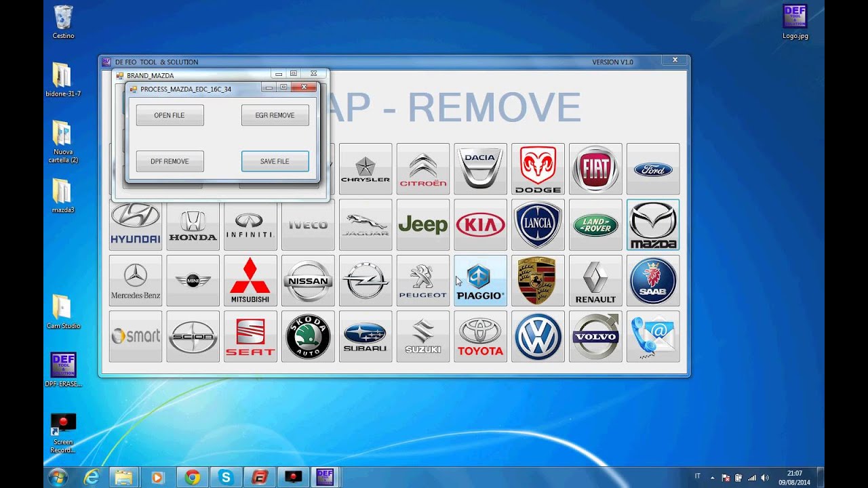Image resolution: width=868 pixels, height=488 pixels.
Task: Select the Porsche crest icon
Action: click(x=538, y=281)
